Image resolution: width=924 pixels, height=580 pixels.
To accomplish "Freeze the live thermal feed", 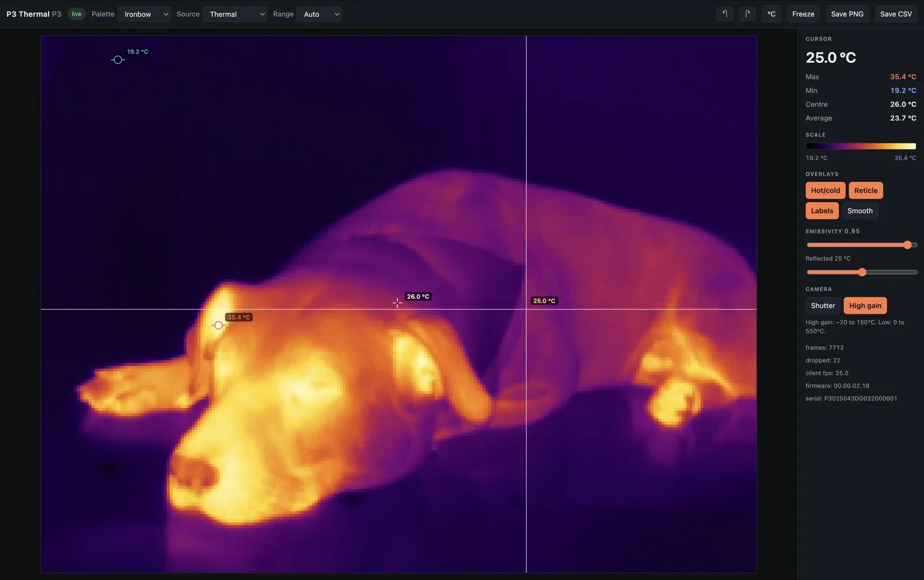I will 803,14.
